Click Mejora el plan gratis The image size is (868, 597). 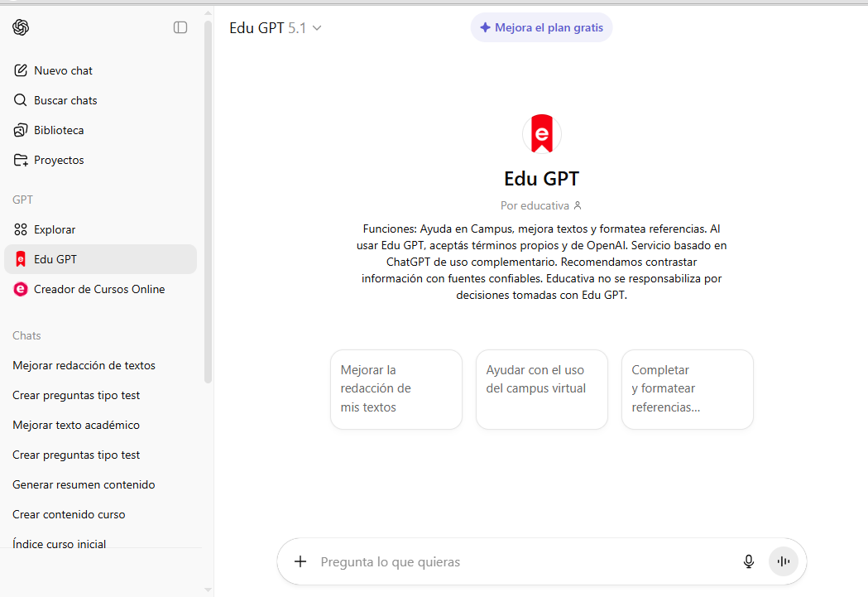pos(541,26)
